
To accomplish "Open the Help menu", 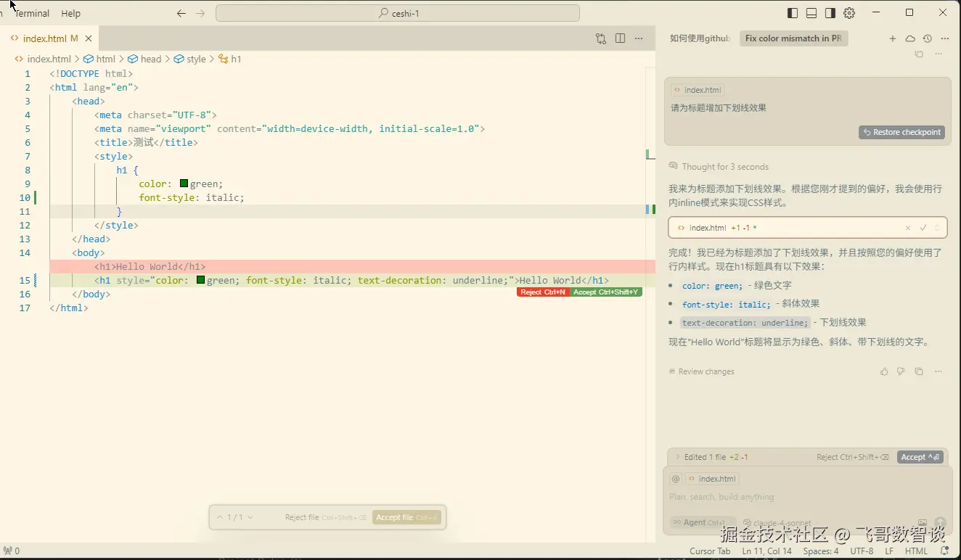I will coord(71,13).
